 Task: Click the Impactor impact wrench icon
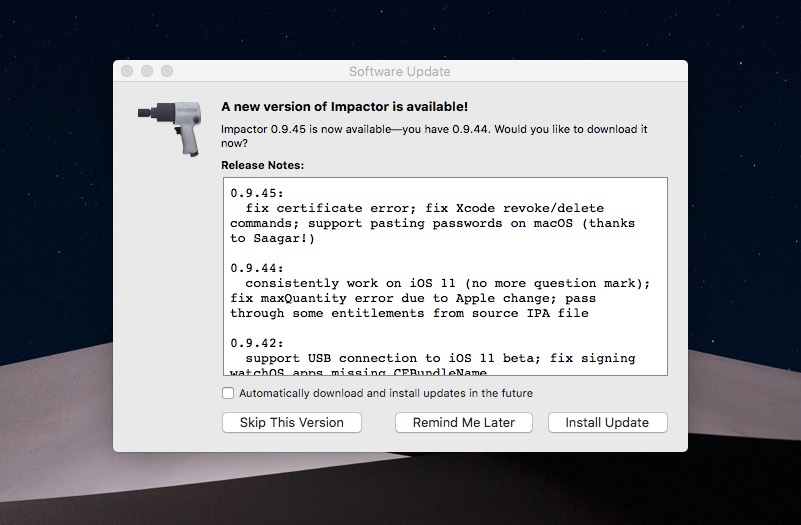click(170, 129)
